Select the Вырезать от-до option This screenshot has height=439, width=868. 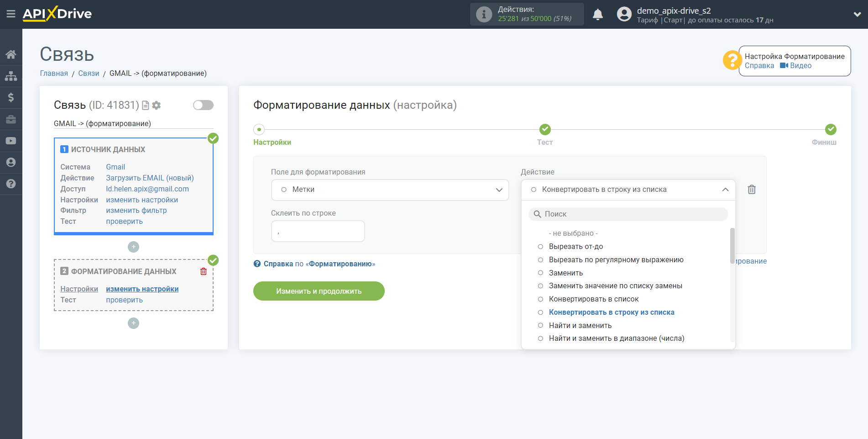coord(575,247)
